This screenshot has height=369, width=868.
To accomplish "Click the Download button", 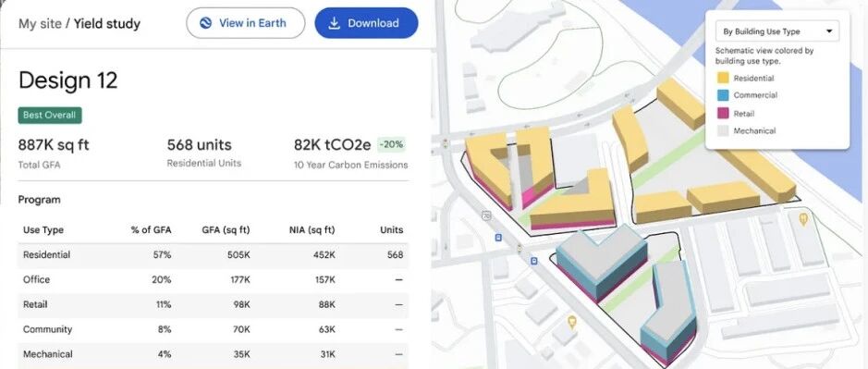I will click(x=366, y=23).
